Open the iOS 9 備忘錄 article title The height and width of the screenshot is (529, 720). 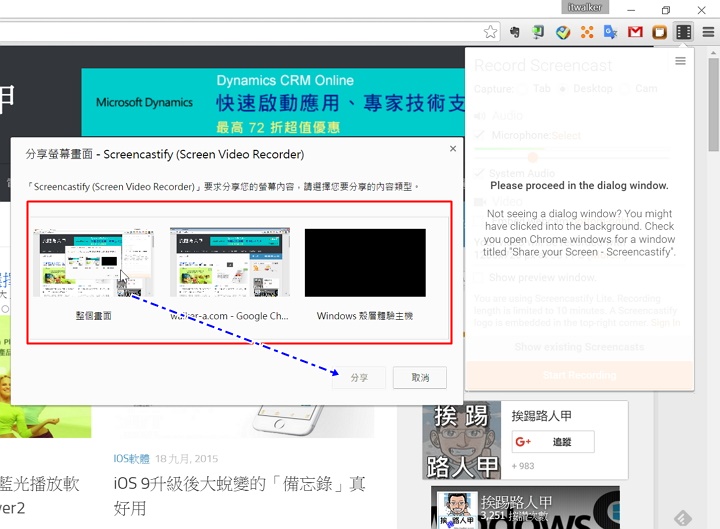(x=239, y=496)
